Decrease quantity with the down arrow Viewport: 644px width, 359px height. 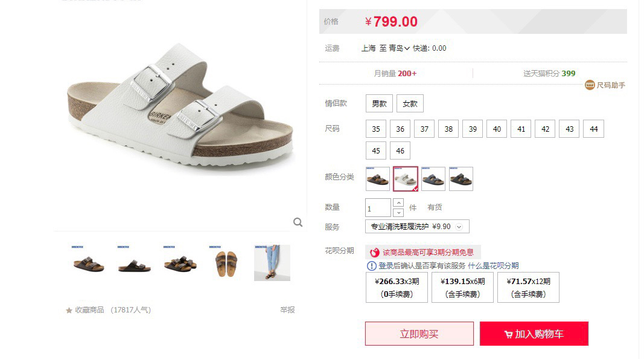pyautogui.click(x=398, y=213)
